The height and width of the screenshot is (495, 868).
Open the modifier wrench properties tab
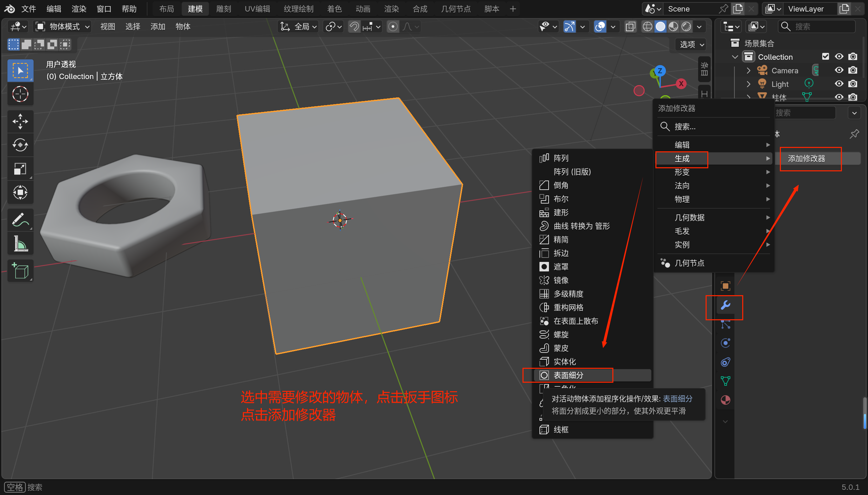pos(725,305)
